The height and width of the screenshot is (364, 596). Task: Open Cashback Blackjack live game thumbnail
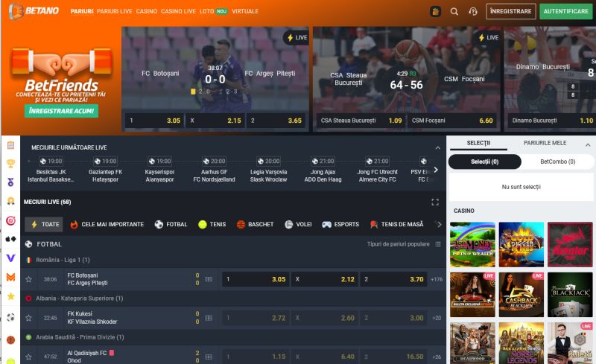click(521, 295)
